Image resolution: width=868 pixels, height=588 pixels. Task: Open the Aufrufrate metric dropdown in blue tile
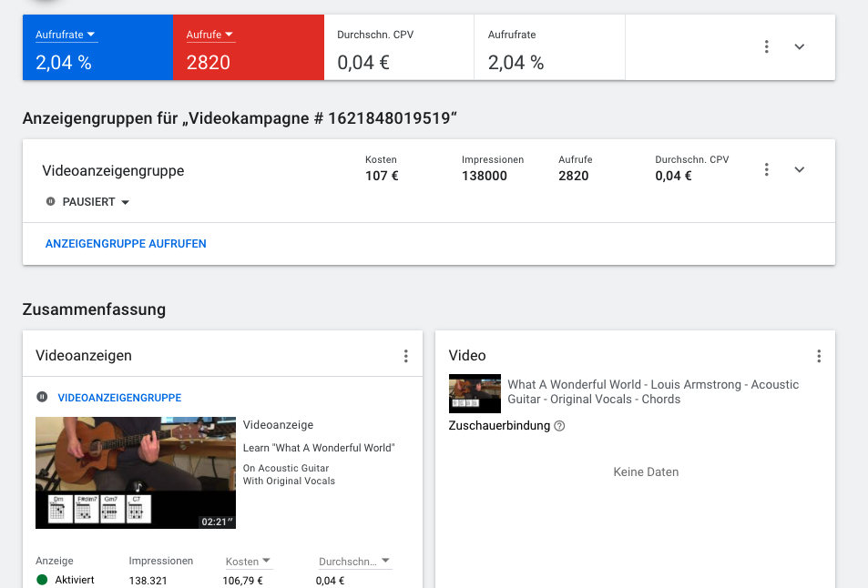pos(66,35)
